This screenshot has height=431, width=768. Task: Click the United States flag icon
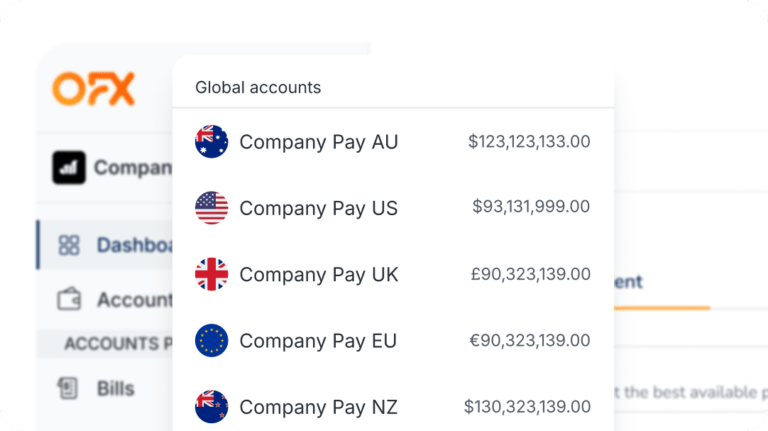(212, 208)
